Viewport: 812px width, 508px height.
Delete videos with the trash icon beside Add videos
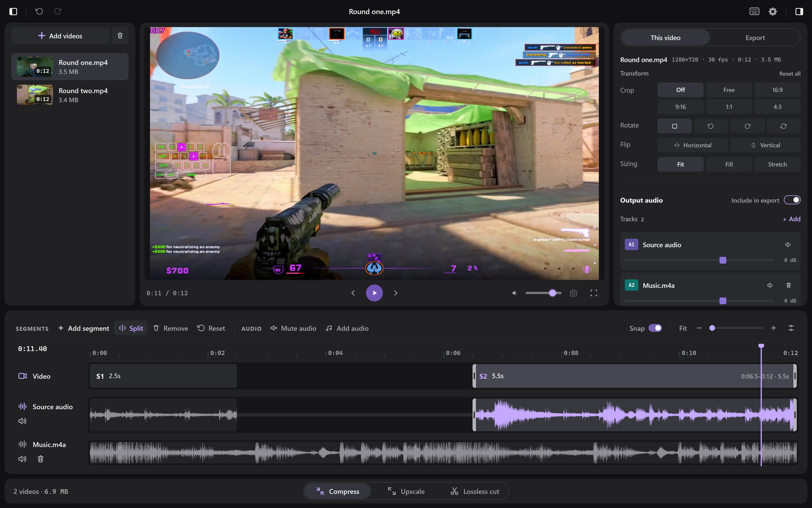[120, 36]
